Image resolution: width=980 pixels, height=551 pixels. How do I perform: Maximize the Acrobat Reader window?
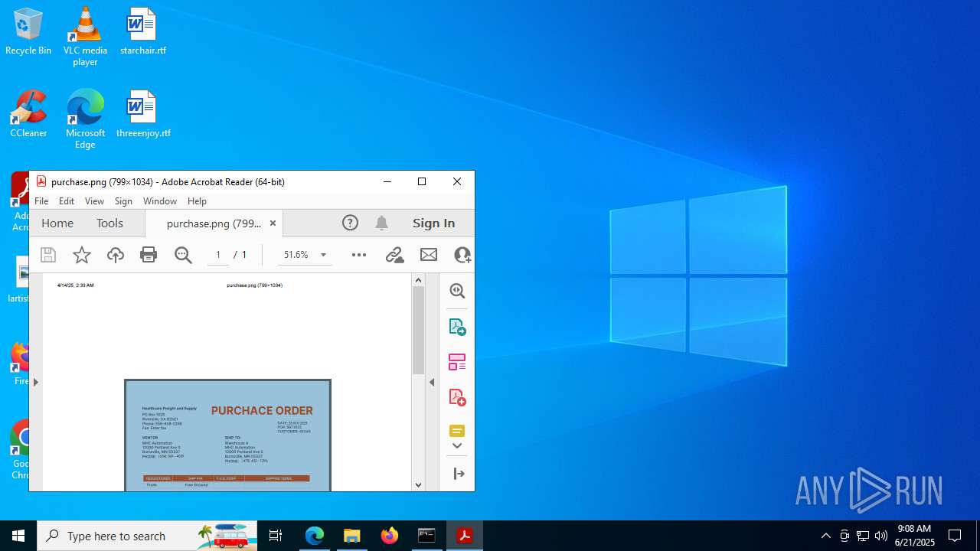point(422,181)
